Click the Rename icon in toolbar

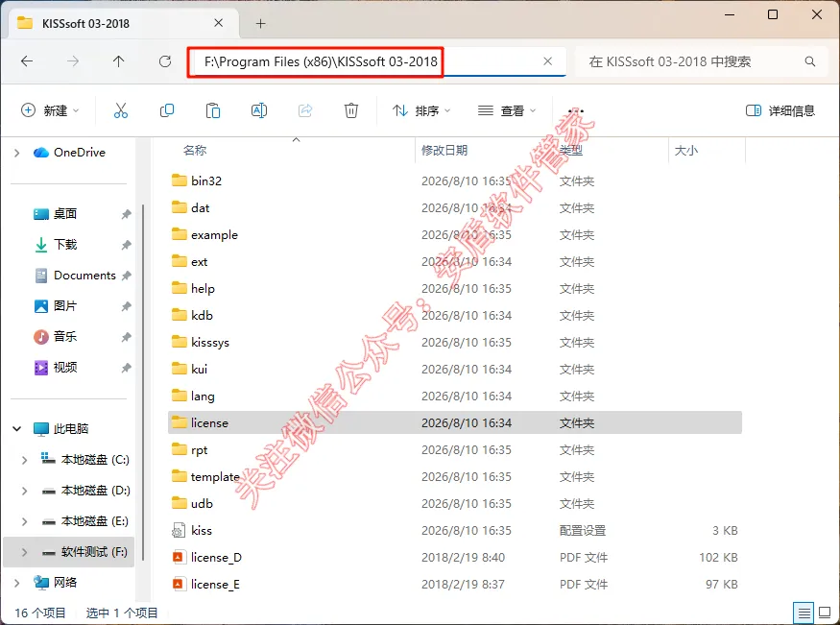pyautogui.click(x=259, y=110)
